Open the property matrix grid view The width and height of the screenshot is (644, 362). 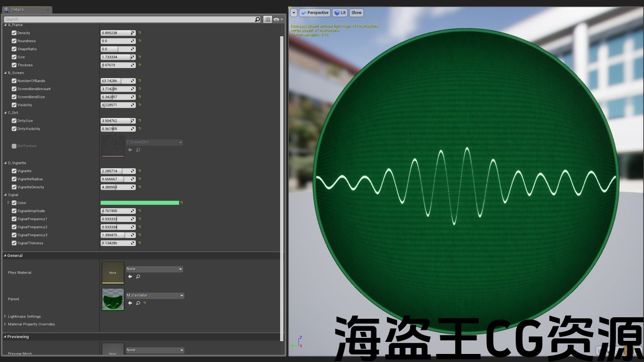click(x=268, y=20)
